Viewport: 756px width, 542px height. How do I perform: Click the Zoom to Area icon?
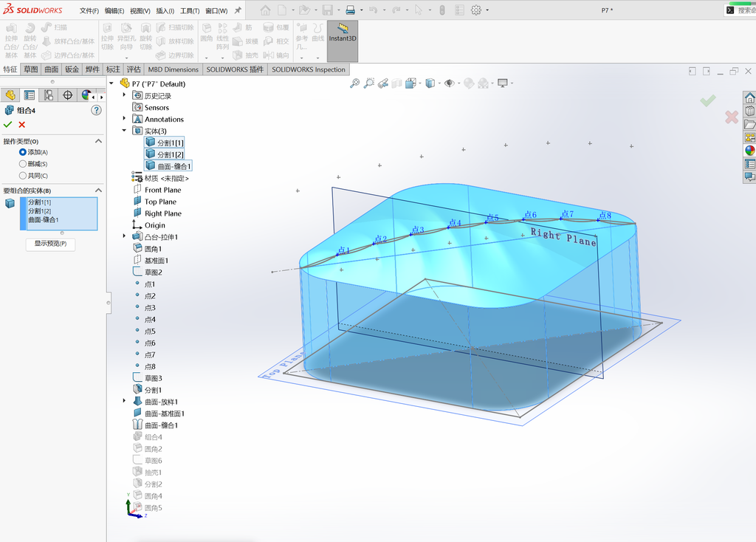click(369, 83)
